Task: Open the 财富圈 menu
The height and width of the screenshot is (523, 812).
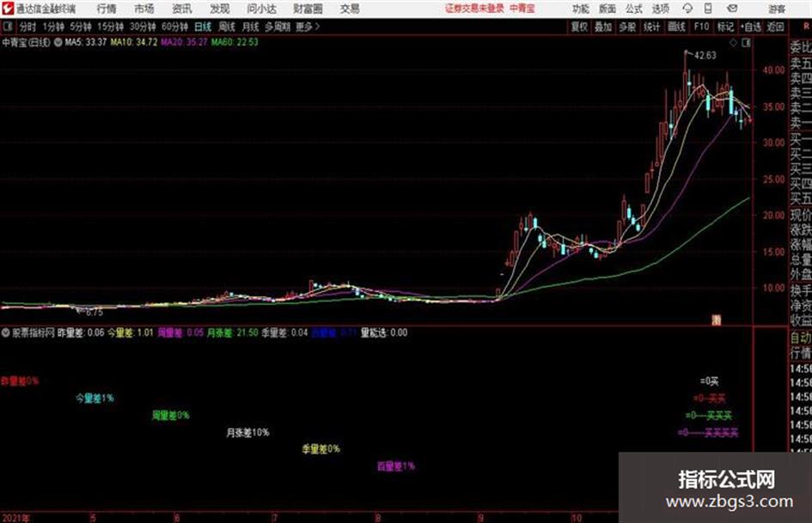Action: click(x=308, y=9)
